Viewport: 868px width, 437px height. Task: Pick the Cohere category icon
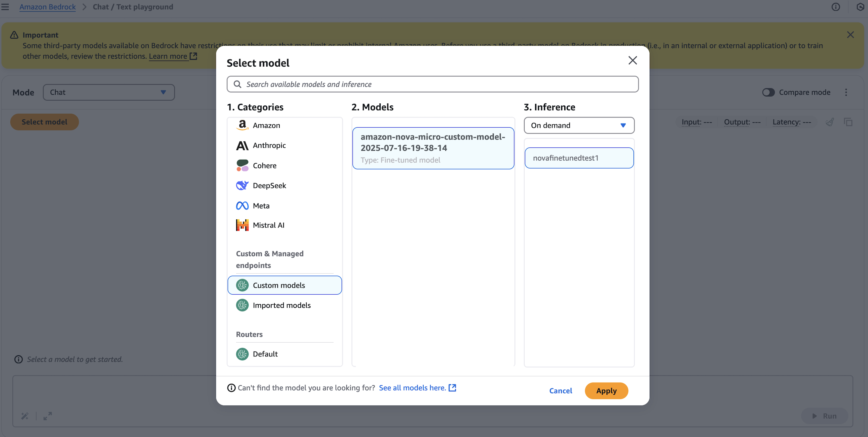[242, 166]
